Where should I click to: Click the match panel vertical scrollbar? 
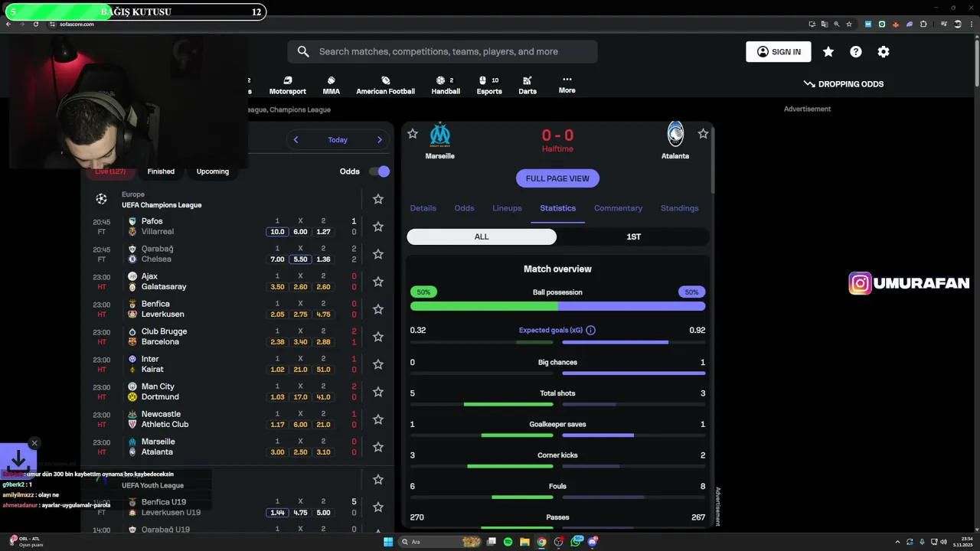click(714, 159)
